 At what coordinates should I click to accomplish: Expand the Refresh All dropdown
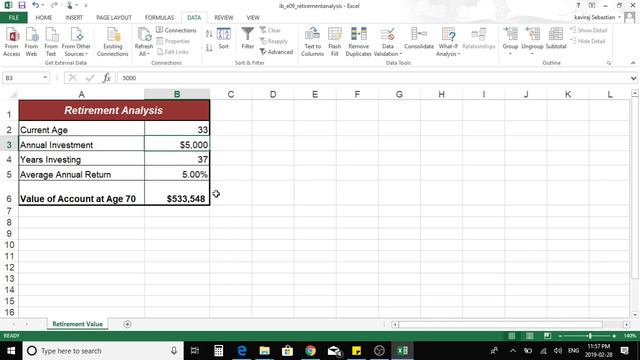point(144,50)
